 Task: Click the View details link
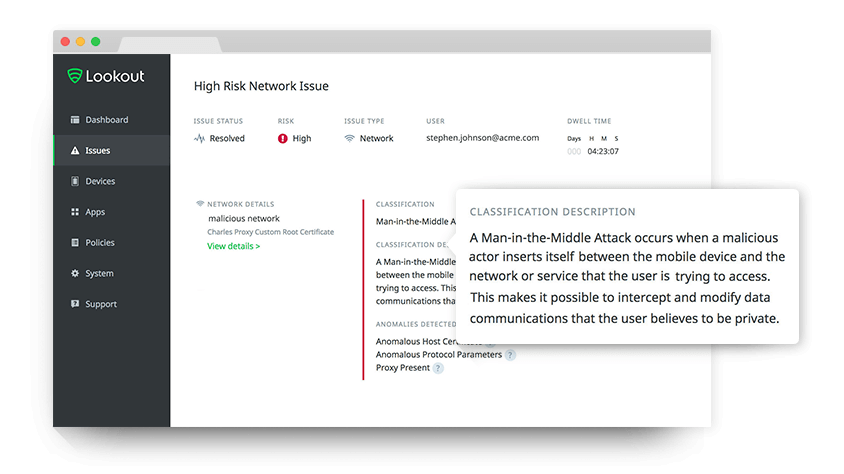click(233, 246)
